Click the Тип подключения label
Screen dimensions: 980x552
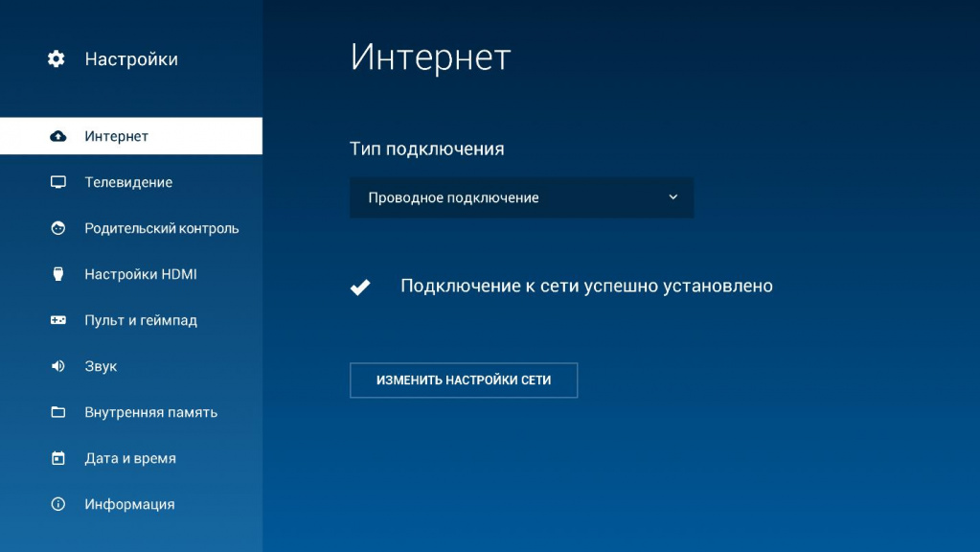tap(427, 149)
